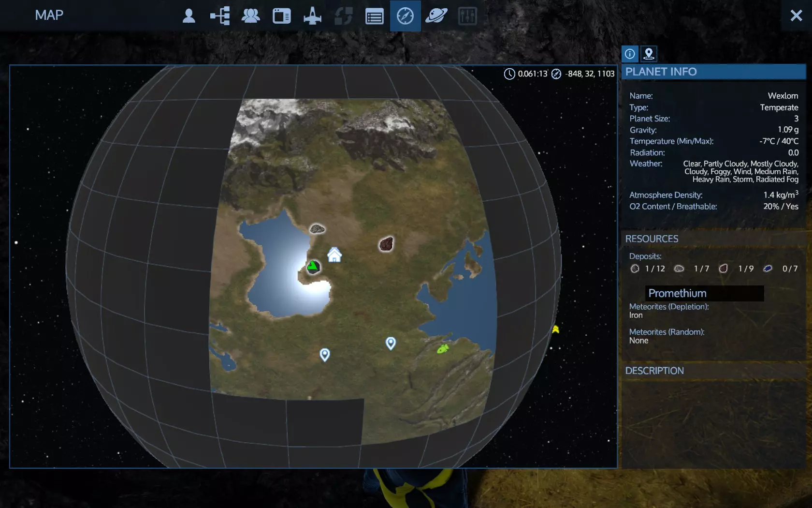Switch to the waypoint marker tab

click(649, 54)
